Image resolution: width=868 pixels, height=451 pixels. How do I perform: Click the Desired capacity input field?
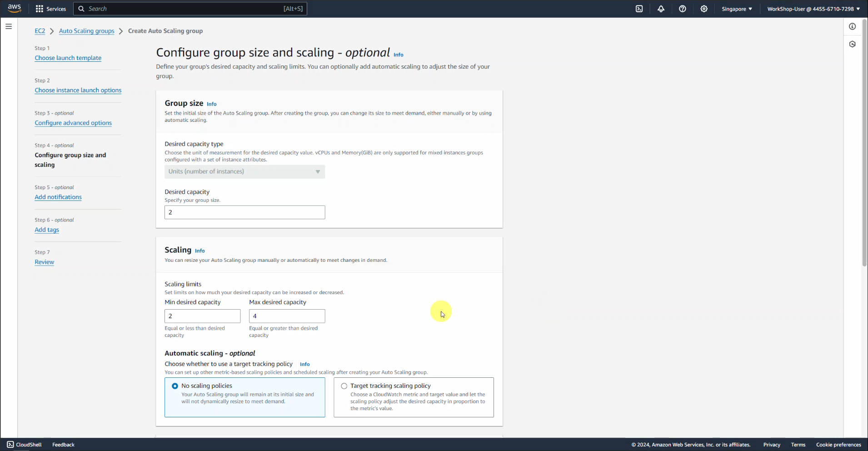(x=244, y=212)
